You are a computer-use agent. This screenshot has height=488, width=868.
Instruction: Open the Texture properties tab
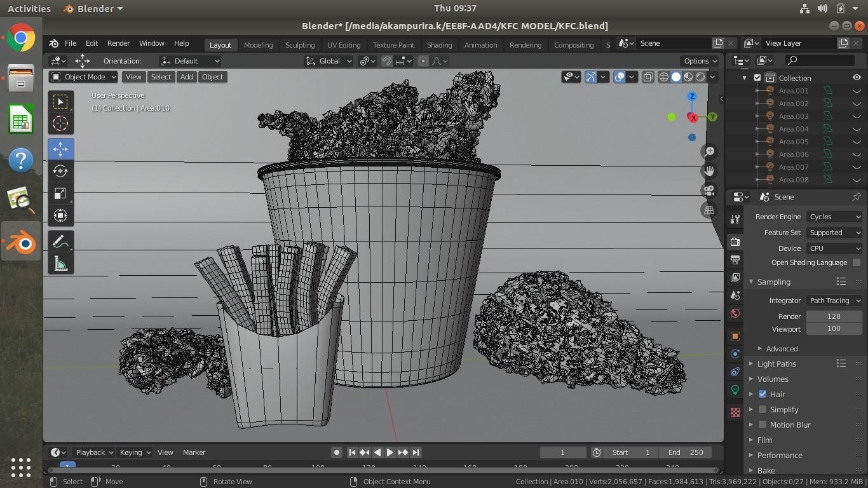click(x=735, y=412)
